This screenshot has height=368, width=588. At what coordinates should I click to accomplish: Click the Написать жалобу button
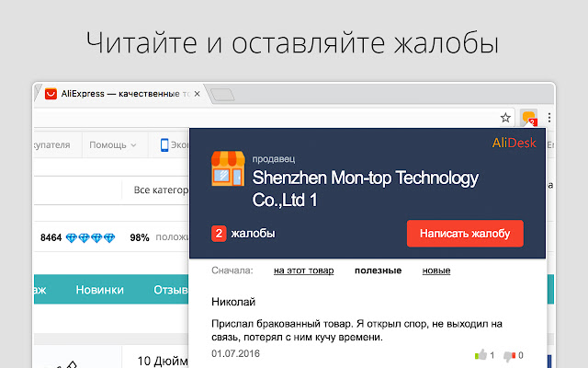click(465, 234)
